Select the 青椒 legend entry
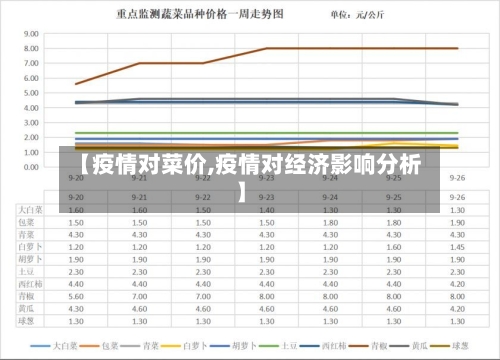 368,346
